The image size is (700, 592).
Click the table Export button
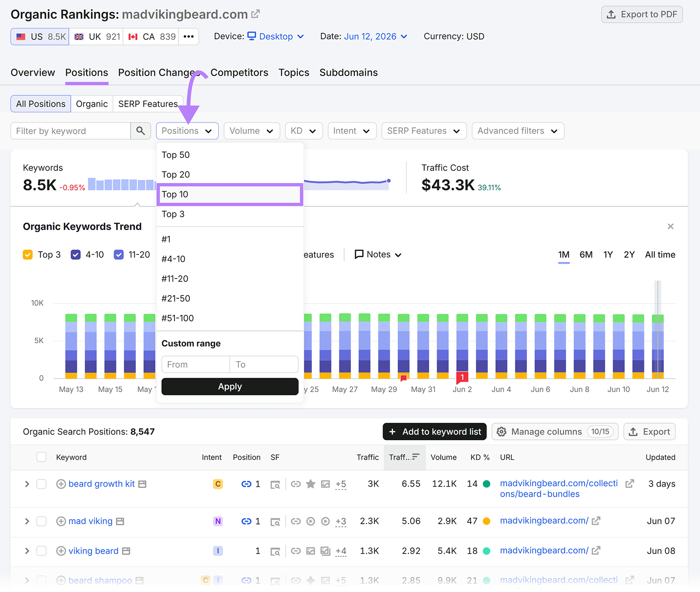(x=649, y=432)
